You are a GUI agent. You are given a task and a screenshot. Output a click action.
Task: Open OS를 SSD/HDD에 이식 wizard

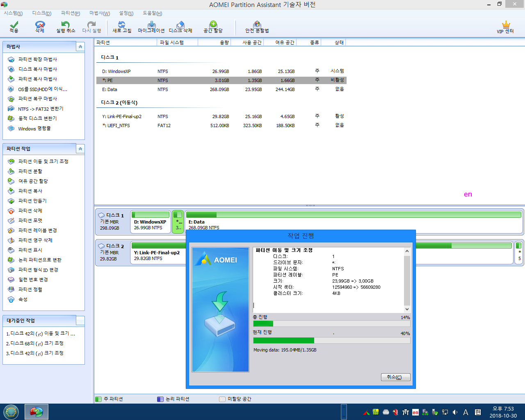(x=43, y=89)
